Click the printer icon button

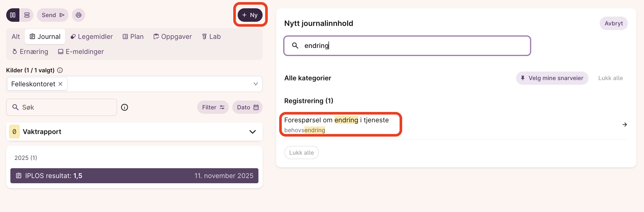pos(78,15)
